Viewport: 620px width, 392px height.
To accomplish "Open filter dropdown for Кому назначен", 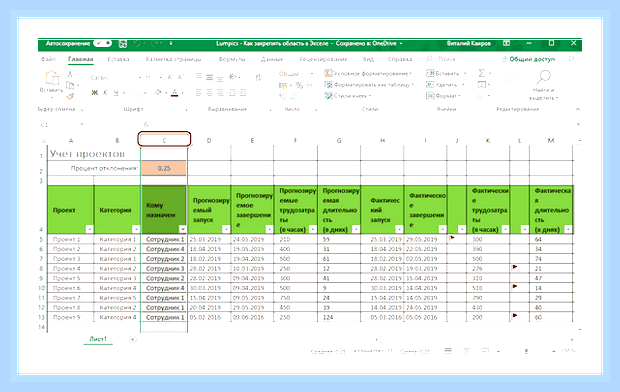I will (183, 229).
